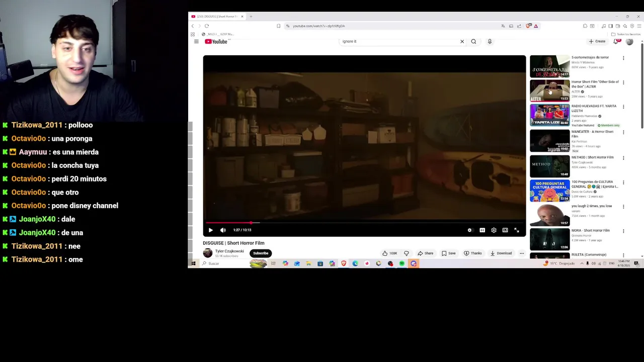Play the DISGUISE video
The image size is (644, 362).
pos(211,230)
